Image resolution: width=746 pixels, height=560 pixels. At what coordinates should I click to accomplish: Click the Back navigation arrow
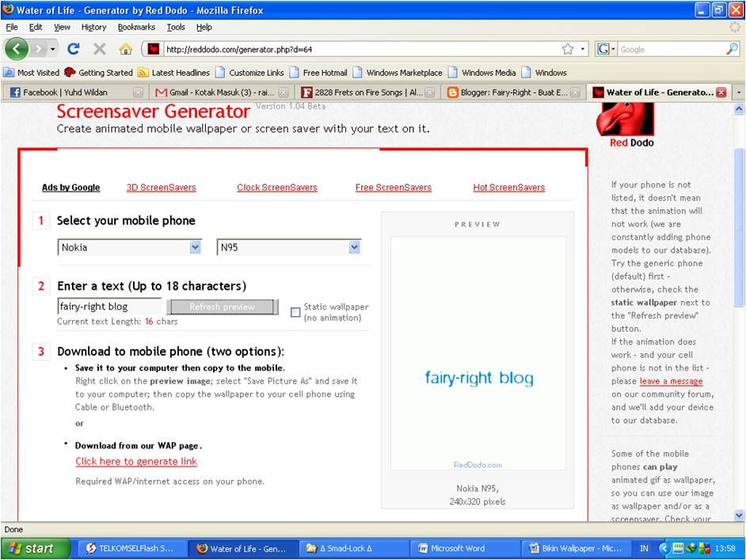[x=16, y=49]
